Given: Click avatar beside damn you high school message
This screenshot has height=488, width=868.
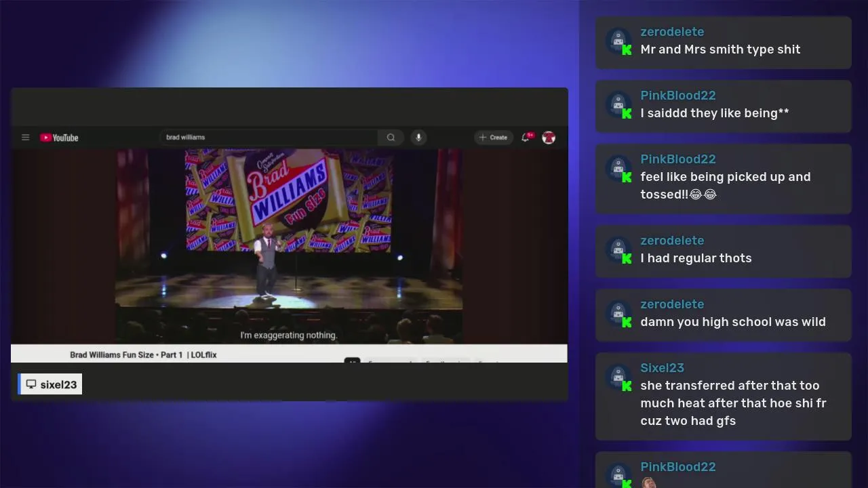Looking at the screenshot, I should (618, 313).
